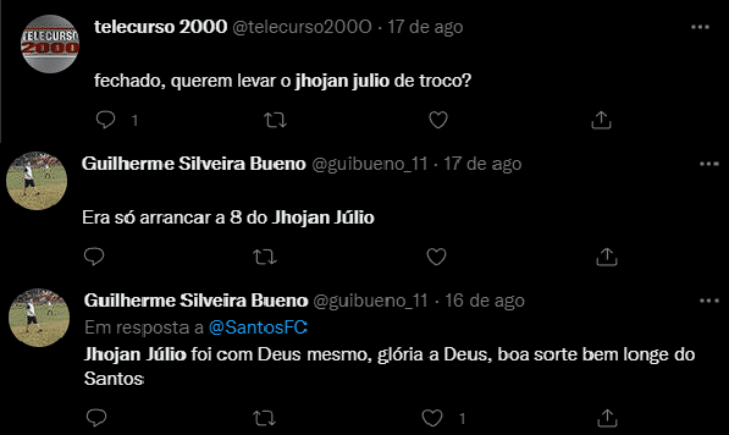Like the "Era só arrancar" tweet

click(x=436, y=257)
